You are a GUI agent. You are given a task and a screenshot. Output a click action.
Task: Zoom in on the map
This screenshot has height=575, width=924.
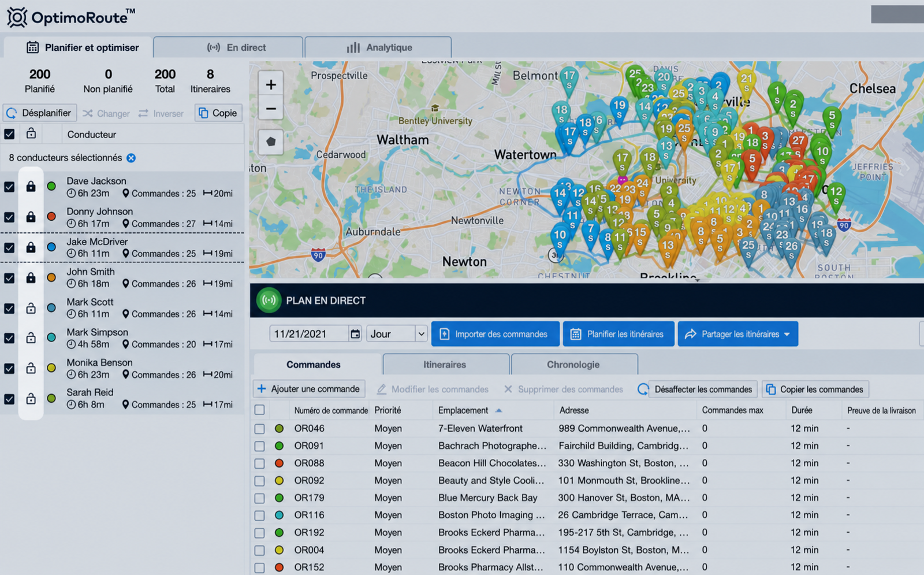(x=271, y=84)
